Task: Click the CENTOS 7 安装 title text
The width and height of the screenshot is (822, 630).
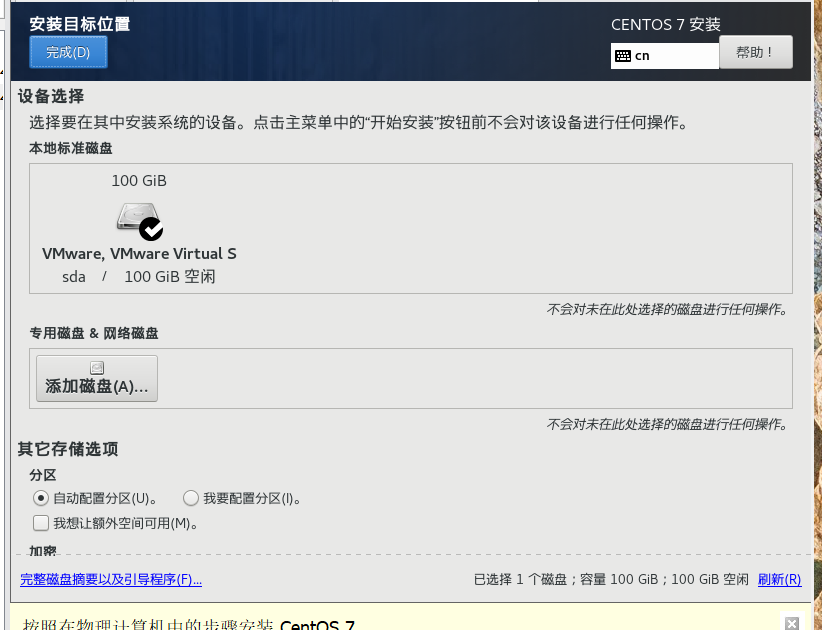Action: (666, 25)
